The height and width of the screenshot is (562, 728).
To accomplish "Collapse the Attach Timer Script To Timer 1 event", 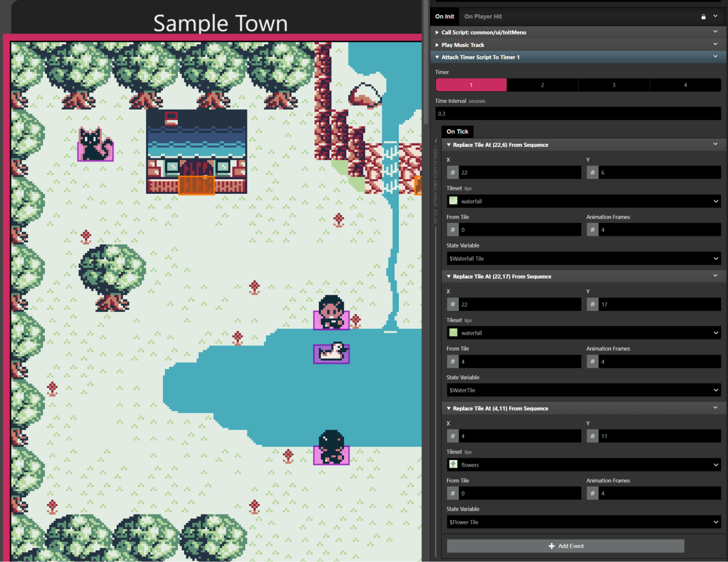I will (437, 57).
